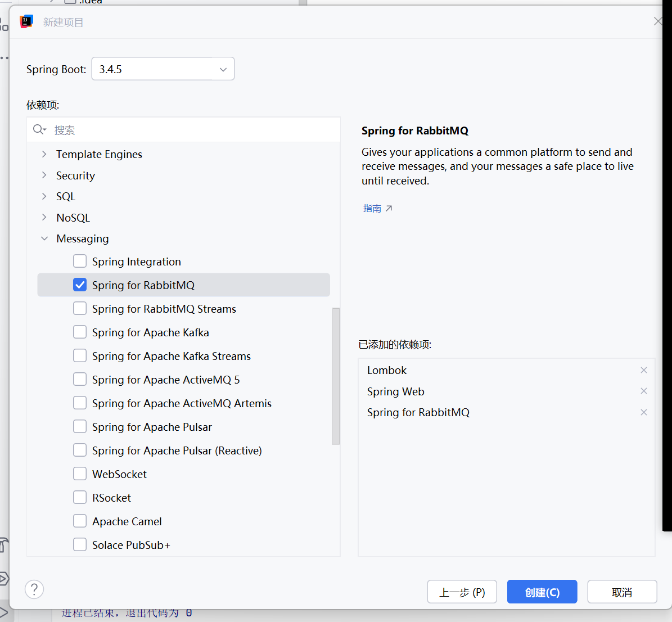The height and width of the screenshot is (622, 672).
Task: Remove Spring Web from added dependencies
Action: [x=643, y=391]
